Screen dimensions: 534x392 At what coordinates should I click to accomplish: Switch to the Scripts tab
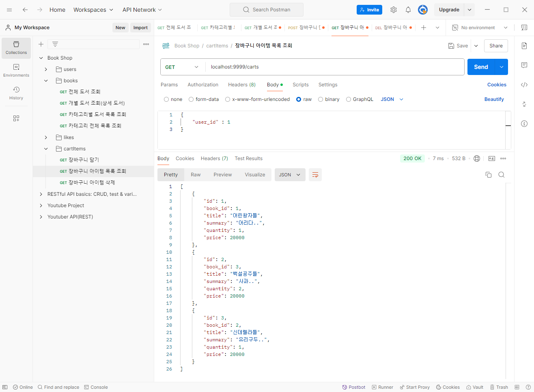[301, 85]
